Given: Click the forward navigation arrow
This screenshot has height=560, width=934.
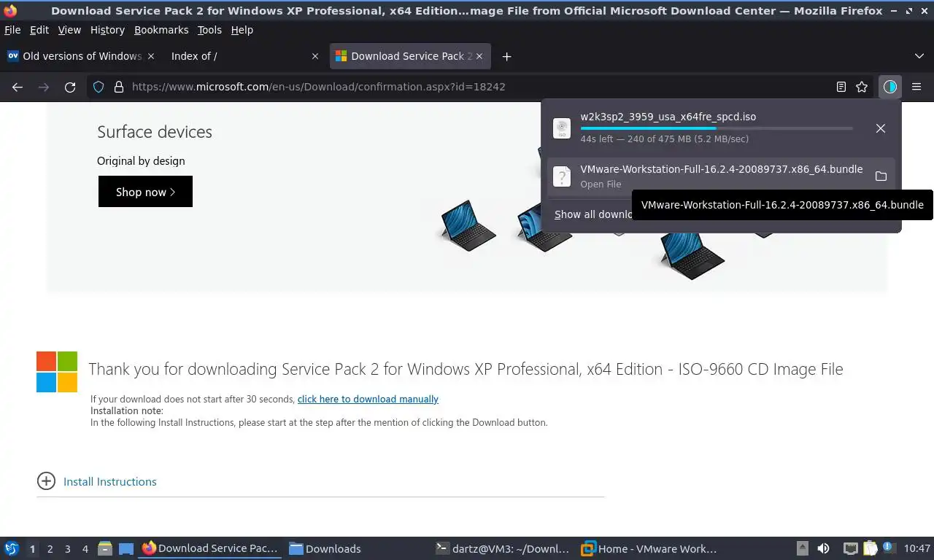Looking at the screenshot, I should tap(44, 87).
